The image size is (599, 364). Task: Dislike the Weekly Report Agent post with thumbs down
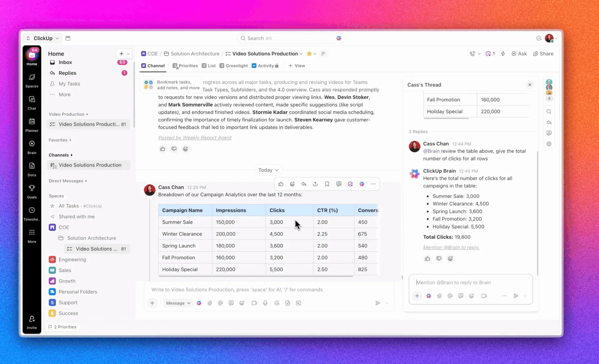[x=174, y=149]
